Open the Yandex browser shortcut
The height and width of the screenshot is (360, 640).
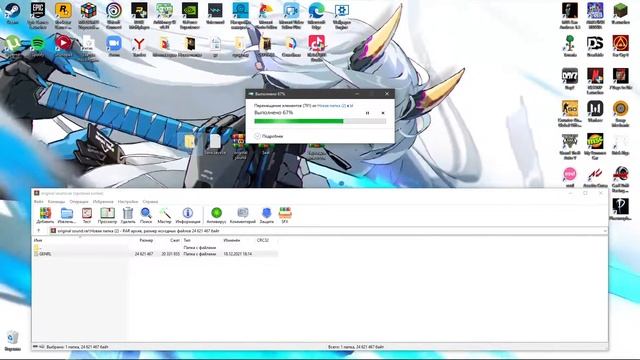click(139, 46)
